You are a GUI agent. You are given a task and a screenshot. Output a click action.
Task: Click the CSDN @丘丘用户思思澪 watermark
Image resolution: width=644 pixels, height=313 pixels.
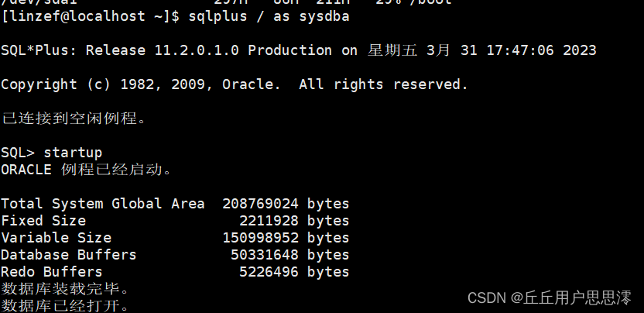(x=549, y=298)
